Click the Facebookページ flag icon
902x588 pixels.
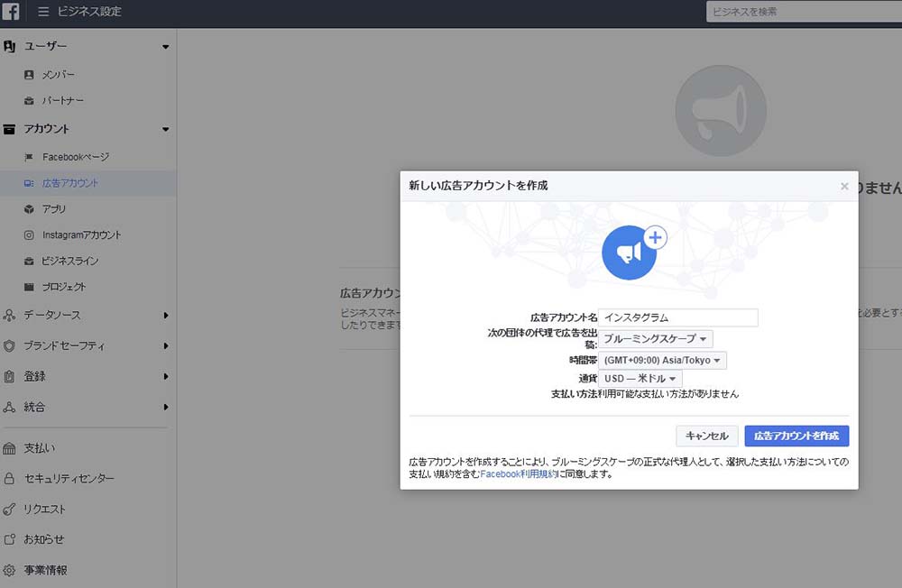coord(29,157)
